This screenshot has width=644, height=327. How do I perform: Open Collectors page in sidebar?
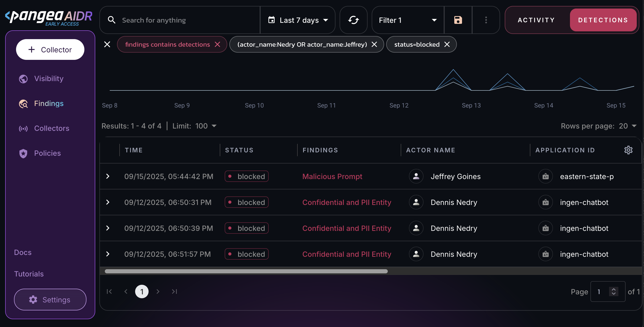pyautogui.click(x=52, y=128)
